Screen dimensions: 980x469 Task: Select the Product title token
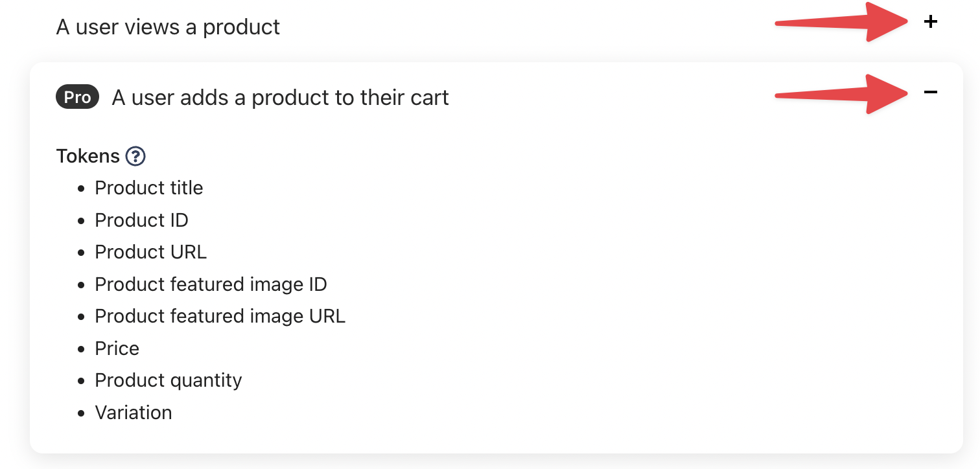click(x=149, y=188)
